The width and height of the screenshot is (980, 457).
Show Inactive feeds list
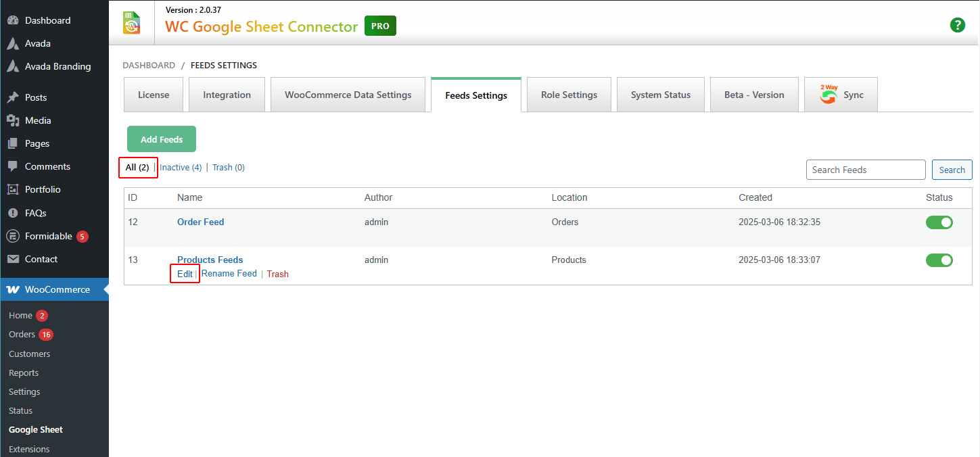click(x=181, y=167)
